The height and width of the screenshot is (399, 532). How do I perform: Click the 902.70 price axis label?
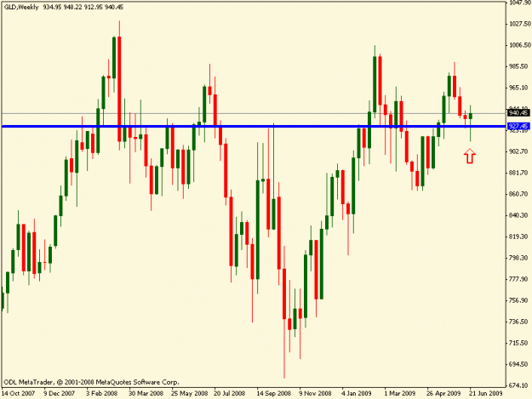point(520,151)
